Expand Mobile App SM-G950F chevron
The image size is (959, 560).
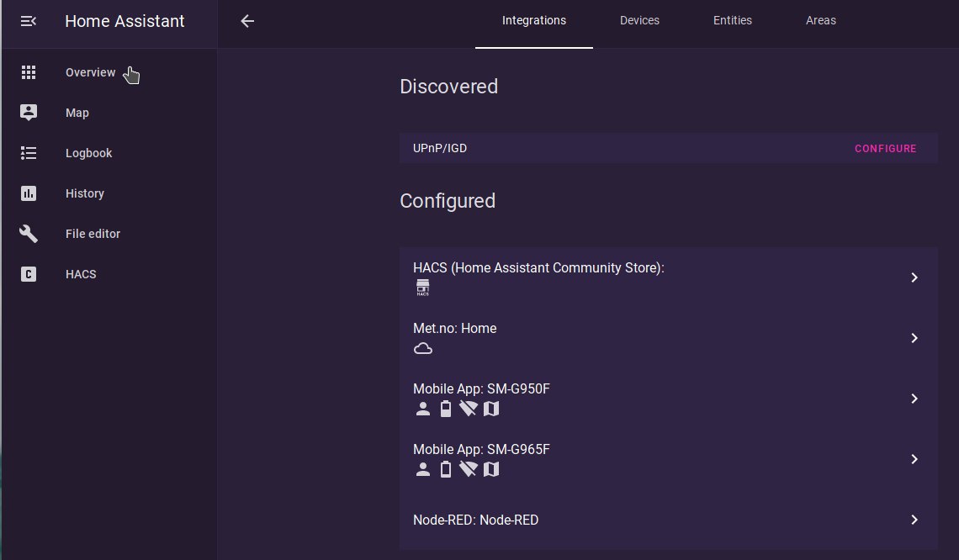[914, 399]
